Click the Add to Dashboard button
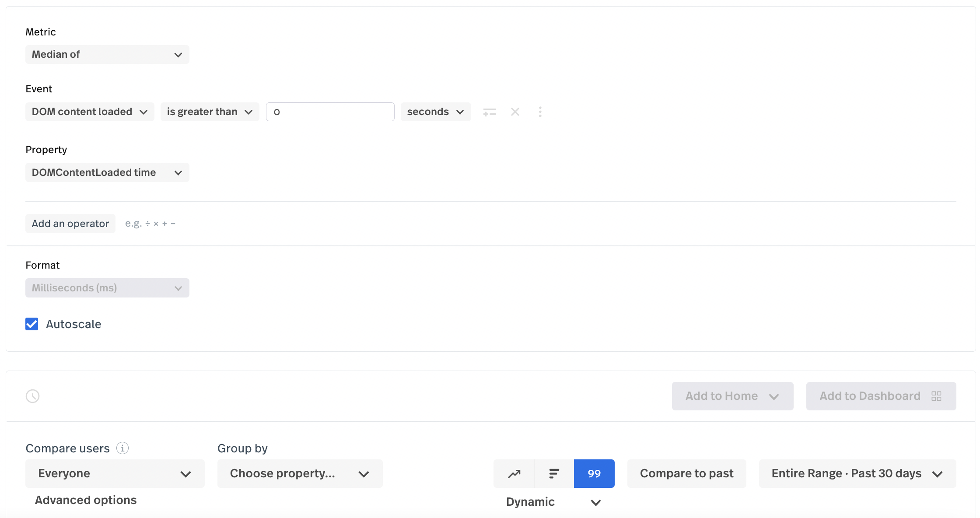 click(881, 396)
